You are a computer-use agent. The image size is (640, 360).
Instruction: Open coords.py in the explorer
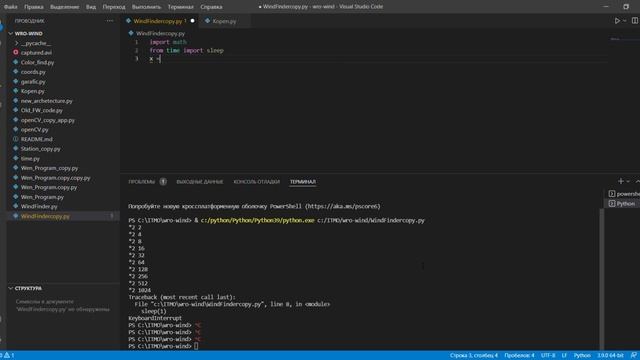[33, 72]
